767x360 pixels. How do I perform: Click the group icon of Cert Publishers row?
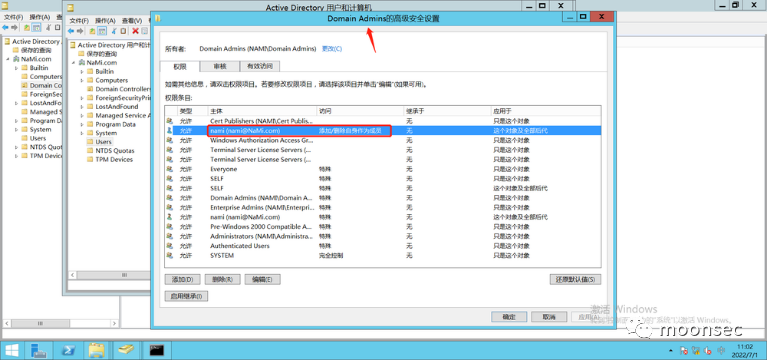tap(170, 121)
